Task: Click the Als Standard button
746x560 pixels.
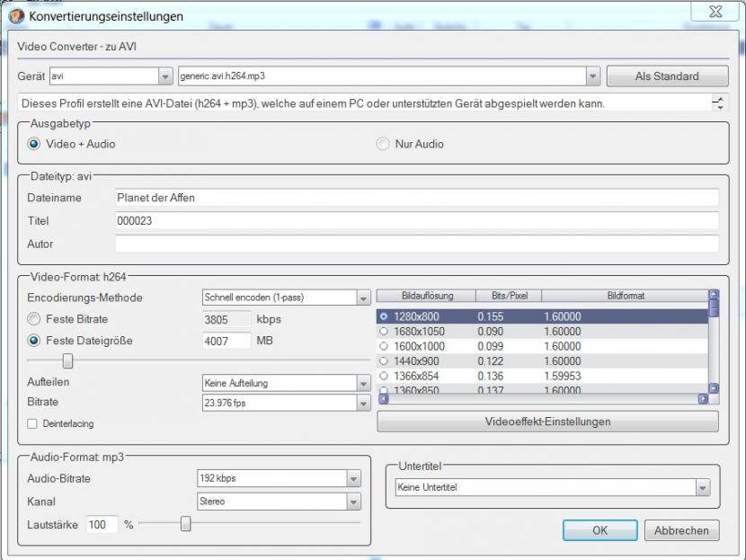Action: click(x=666, y=76)
